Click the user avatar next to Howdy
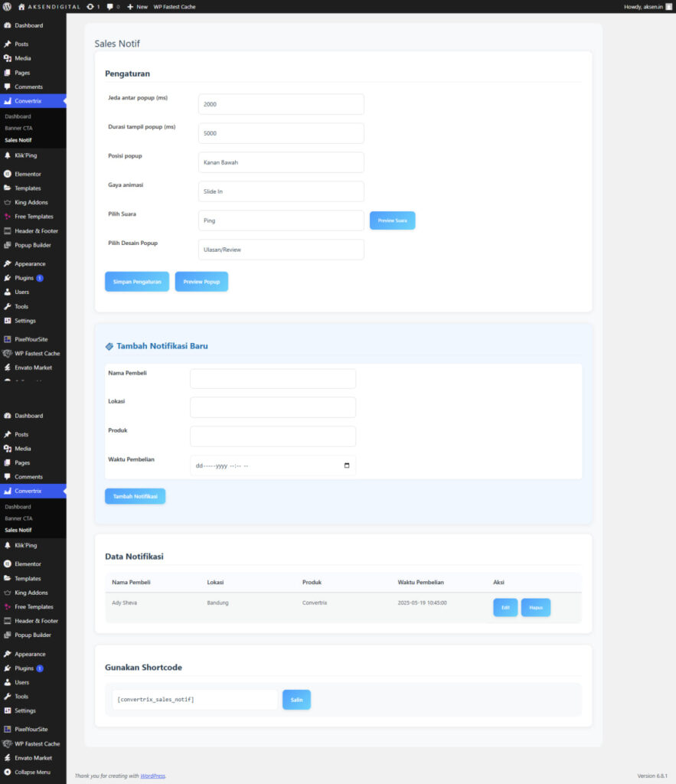676x784 pixels. [x=669, y=6]
